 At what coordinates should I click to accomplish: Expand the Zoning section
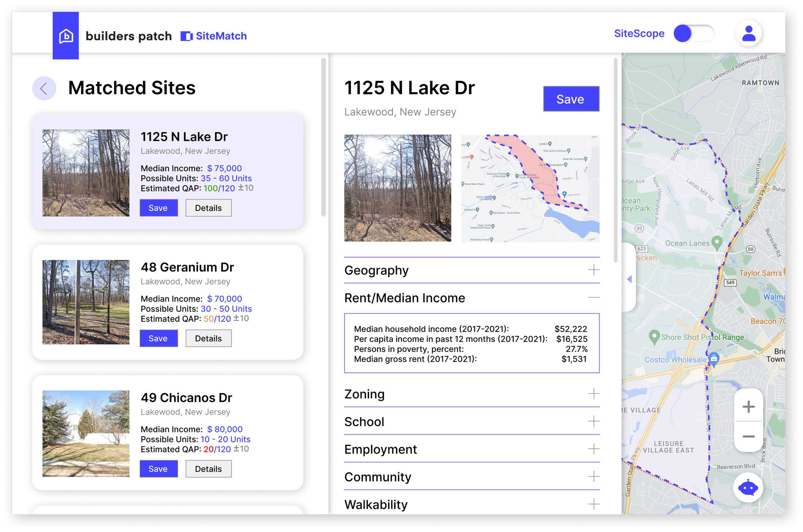[593, 394]
